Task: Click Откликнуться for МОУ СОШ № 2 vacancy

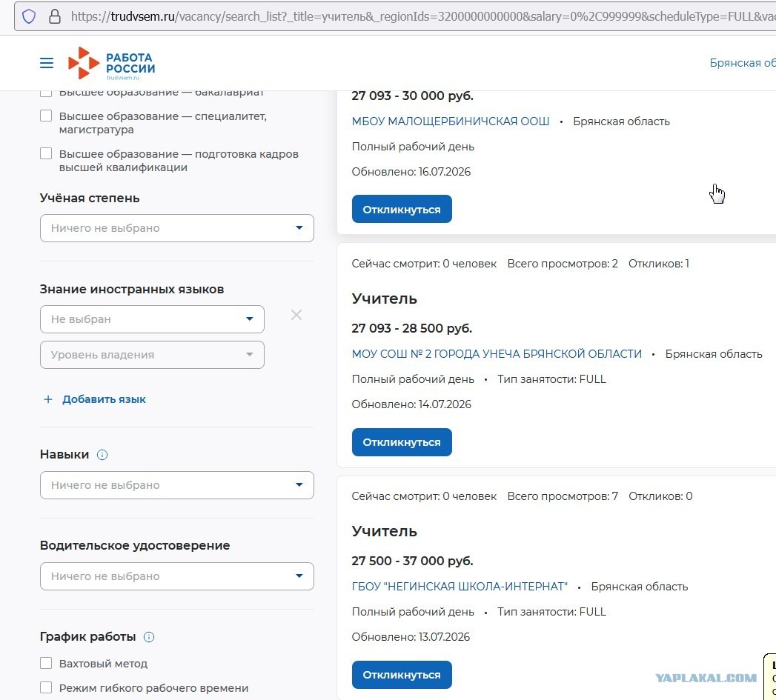Action: (402, 442)
